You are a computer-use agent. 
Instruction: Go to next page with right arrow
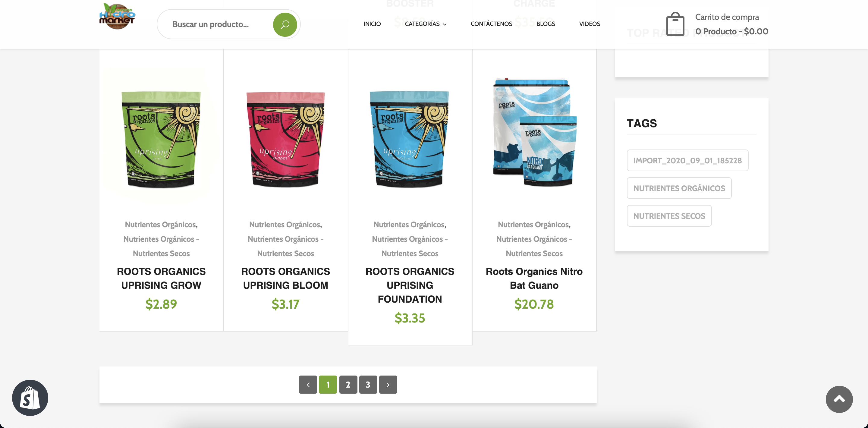(388, 385)
